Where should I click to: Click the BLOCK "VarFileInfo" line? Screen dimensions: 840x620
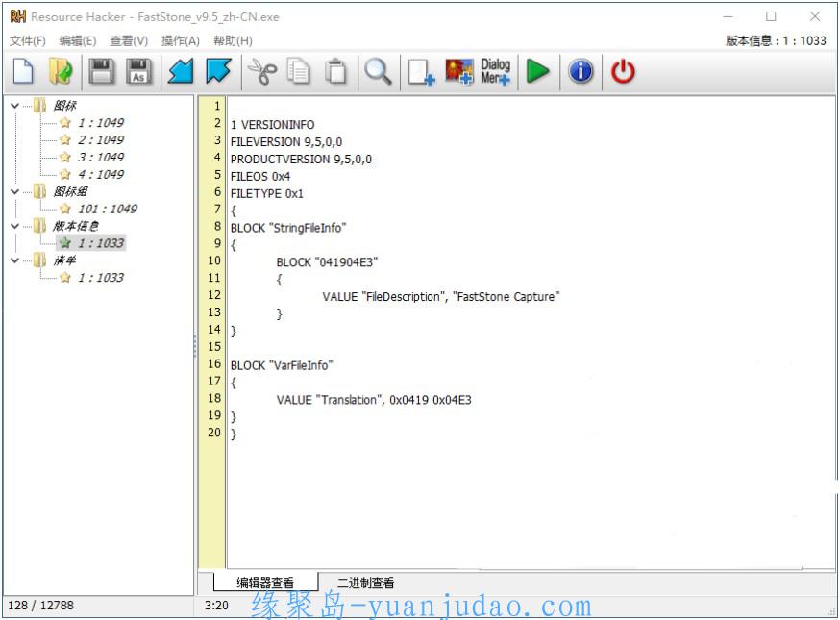point(282,365)
